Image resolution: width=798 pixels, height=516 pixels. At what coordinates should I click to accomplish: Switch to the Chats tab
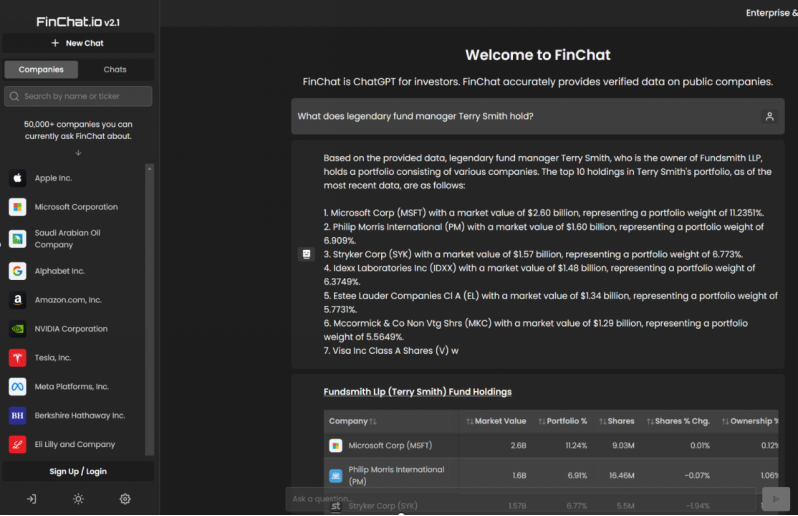pos(115,70)
